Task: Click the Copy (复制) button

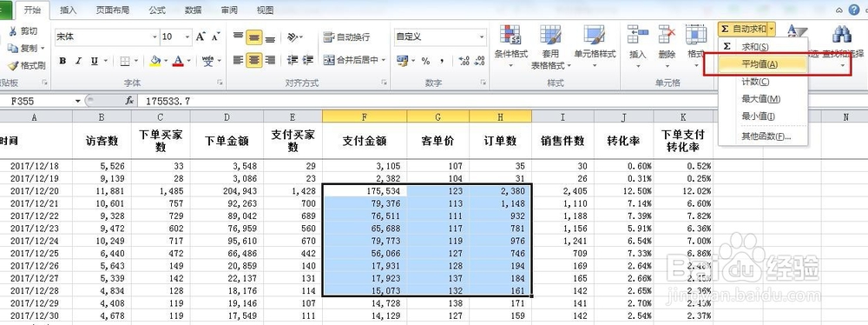Action: pos(23,49)
